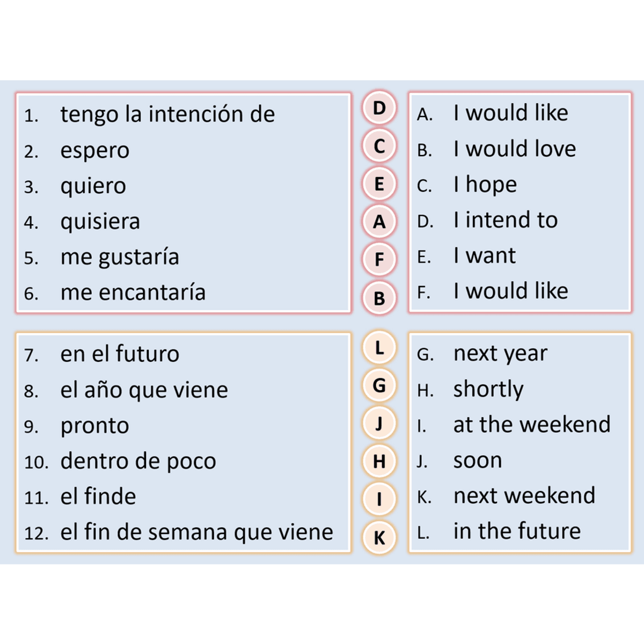Select the pink circle labeled C
Image resolution: width=644 pixels, height=644 pixels.
tap(379, 146)
